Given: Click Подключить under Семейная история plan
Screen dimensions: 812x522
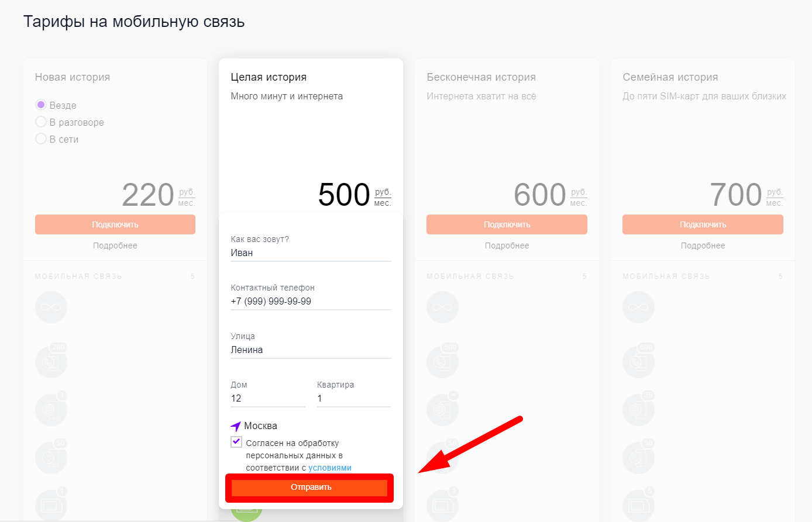Looking at the screenshot, I should click(x=703, y=224).
